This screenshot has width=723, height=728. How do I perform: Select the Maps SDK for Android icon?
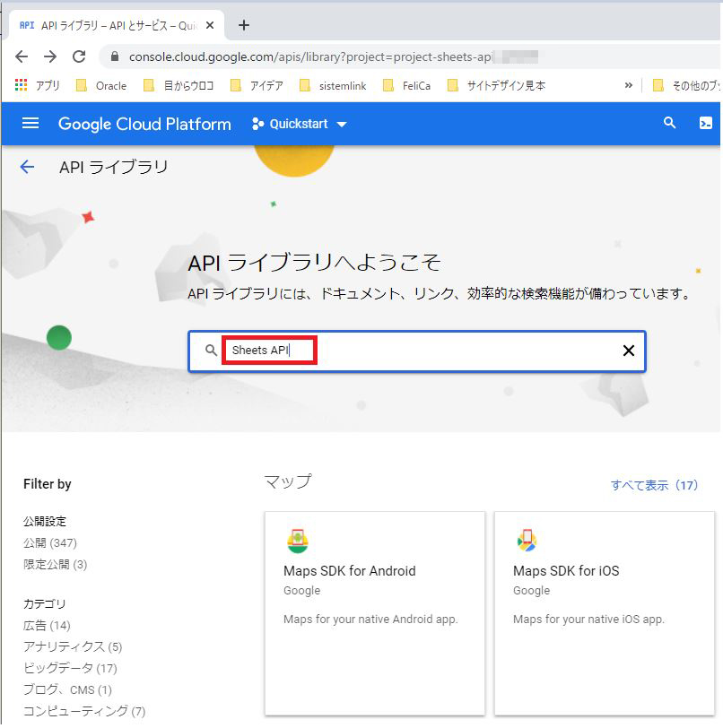click(296, 540)
